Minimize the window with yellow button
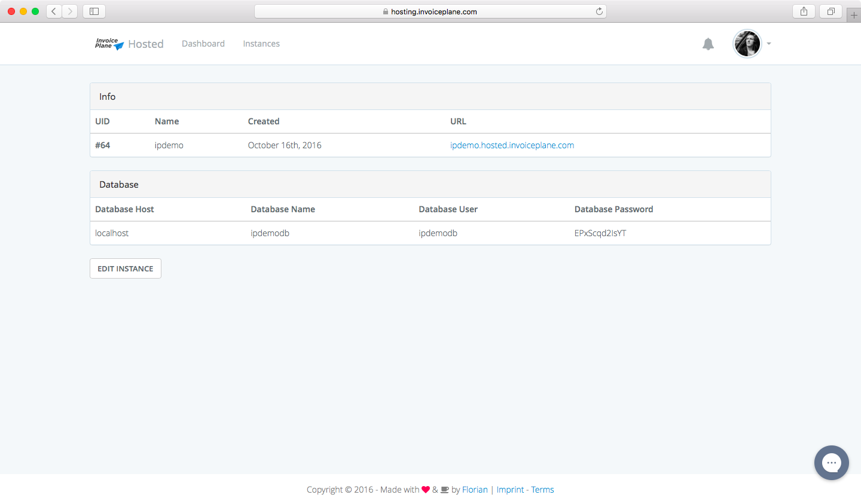861x504 pixels. click(23, 11)
